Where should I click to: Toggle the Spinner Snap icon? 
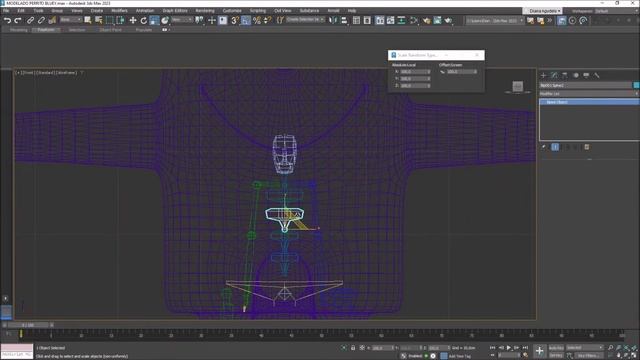point(267,20)
